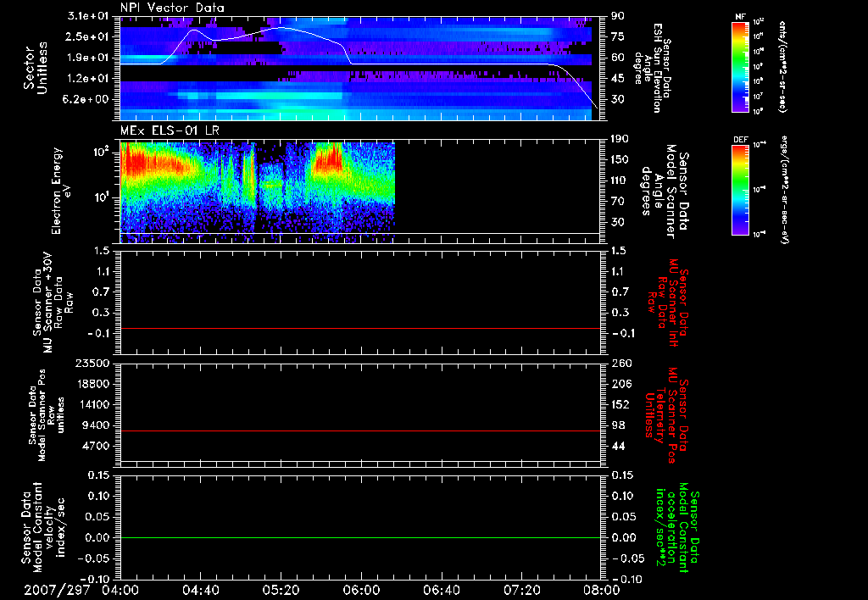Click the 07:20 time axis label
Screen dimensions: 868x600
522,590
